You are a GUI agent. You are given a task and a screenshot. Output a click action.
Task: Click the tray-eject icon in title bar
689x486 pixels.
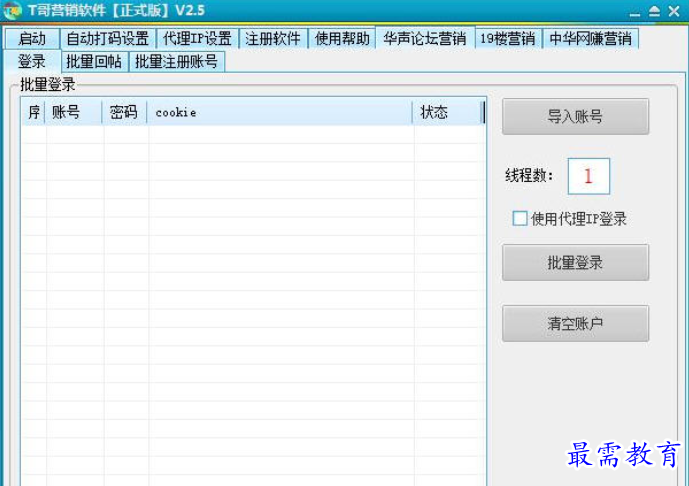654,11
